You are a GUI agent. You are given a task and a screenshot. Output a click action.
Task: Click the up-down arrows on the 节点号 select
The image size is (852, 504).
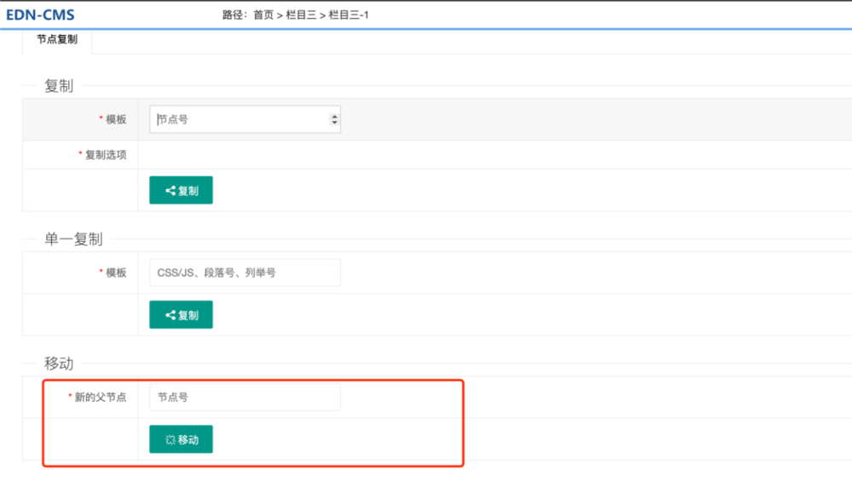pyautogui.click(x=334, y=120)
